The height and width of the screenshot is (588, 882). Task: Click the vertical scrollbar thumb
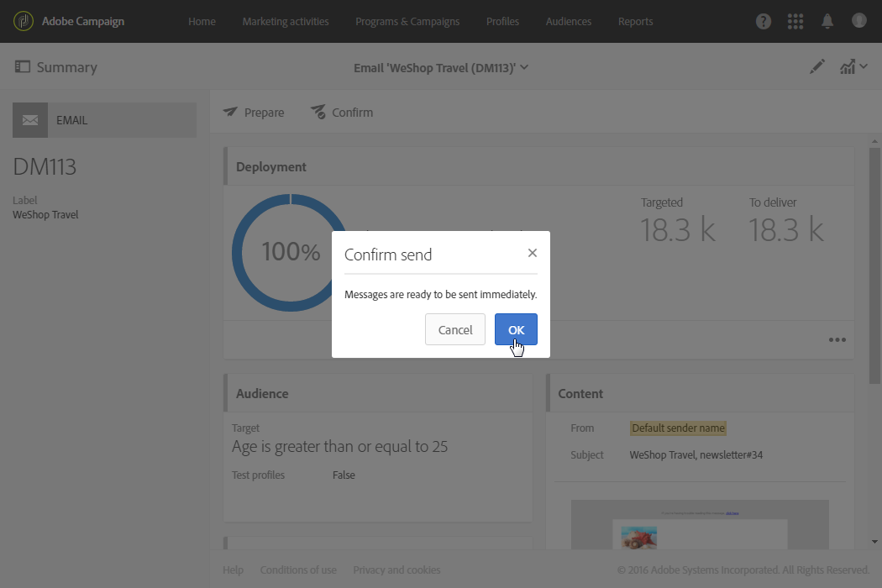(874, 265)
